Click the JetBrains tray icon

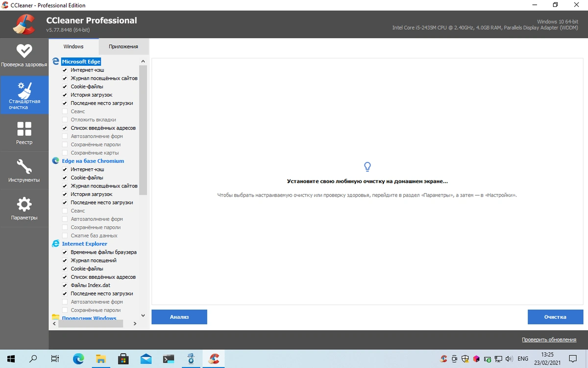pyautogui.click(x=476, y=359)
